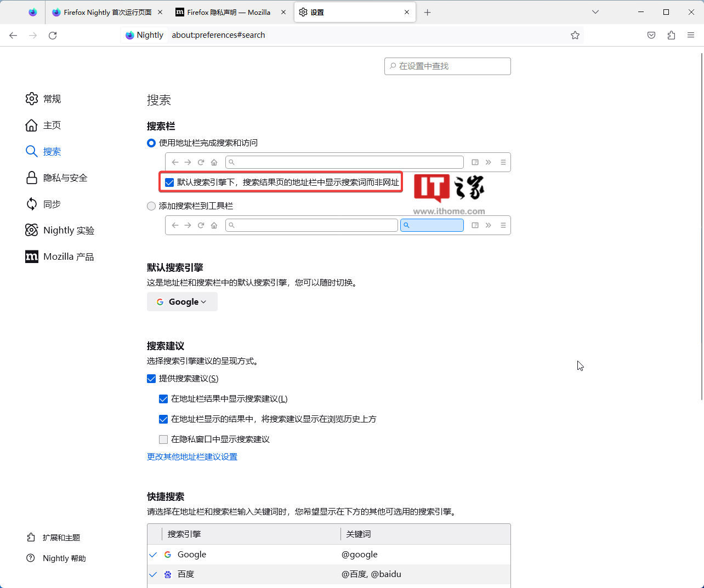Open 更改其他地址栏建议设置 link
The height and width of the screenshot is (588, 704).
coord(192,457)
